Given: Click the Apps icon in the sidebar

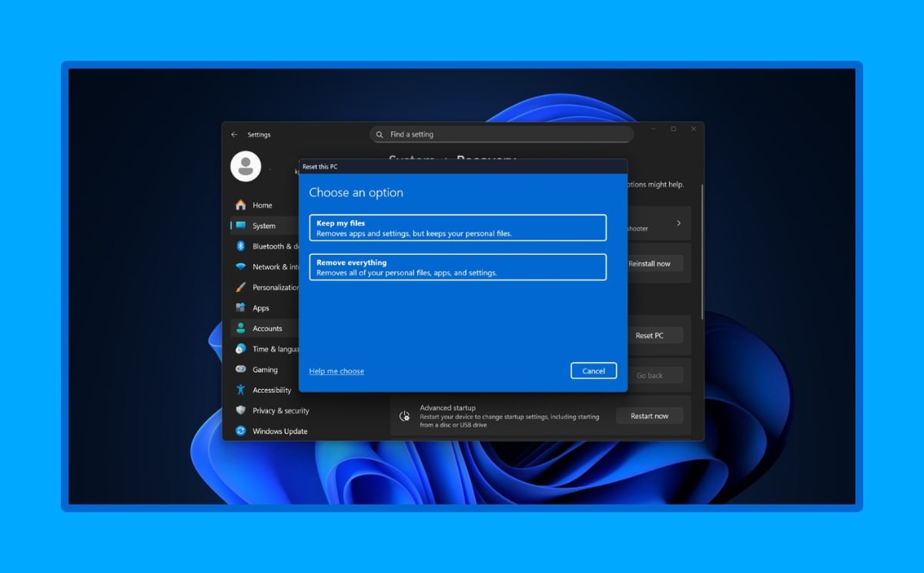Looking at the screenshot, I should (241, 308).
